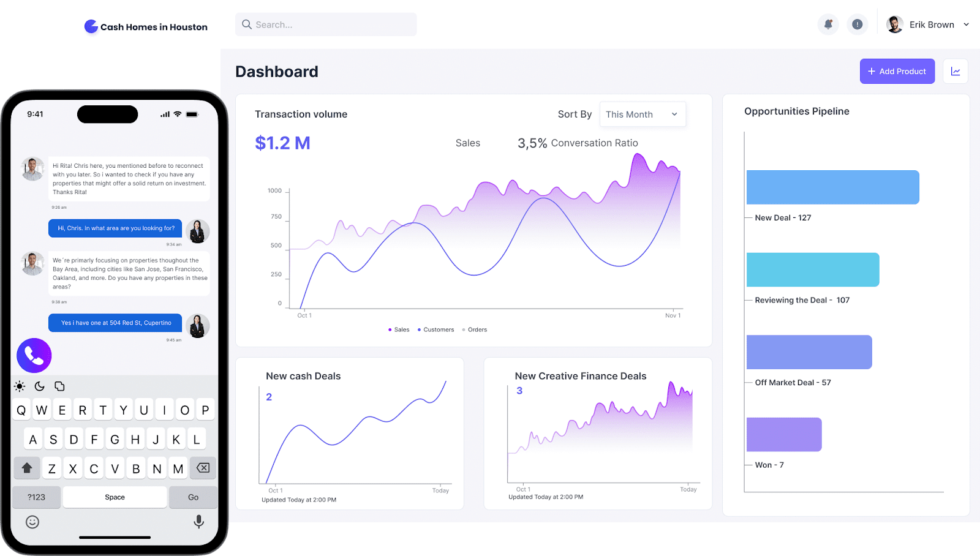This screenshot has width=980, height=556.
Task: Tap the purple phone call button
Action: tap(34, 355)
